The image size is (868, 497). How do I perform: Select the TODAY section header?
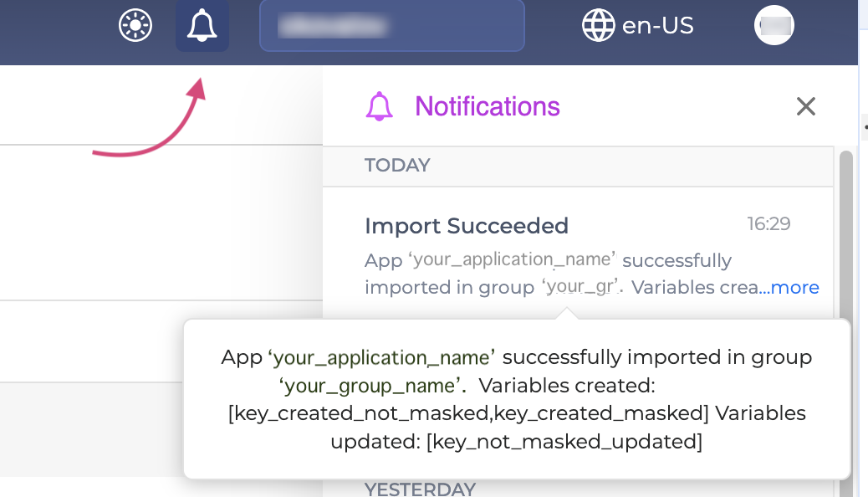(x=397, y=165)
